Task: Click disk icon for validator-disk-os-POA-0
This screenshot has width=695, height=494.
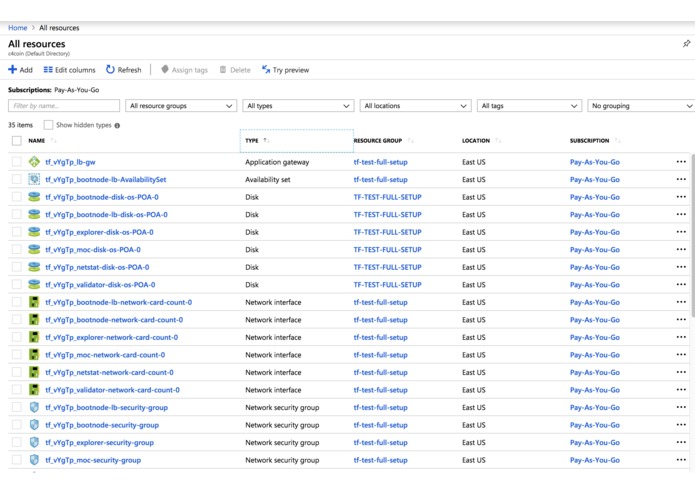Action: click(x=34, y=284)
